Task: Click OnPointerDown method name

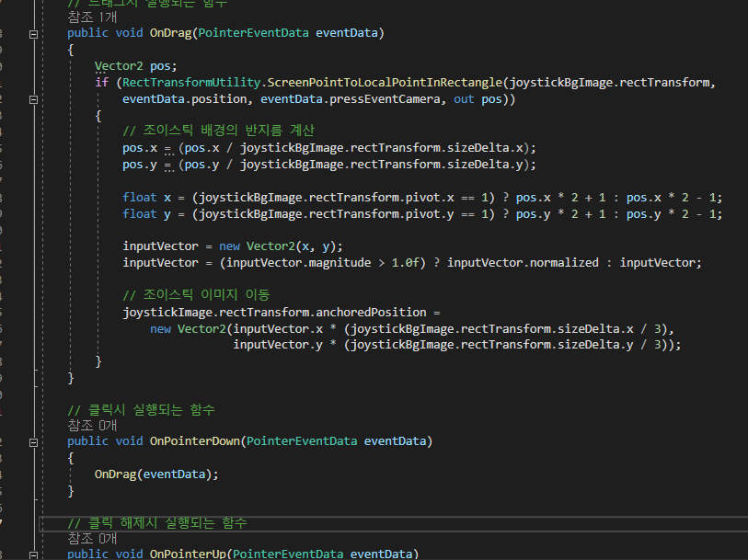Action: tap(195, 441)
